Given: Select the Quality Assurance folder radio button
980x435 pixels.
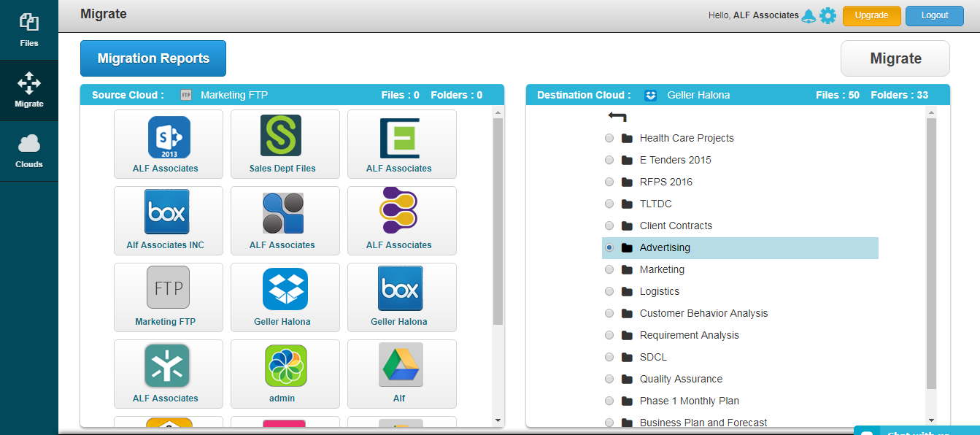Looking at the screenshot, I should pos(609,379).
